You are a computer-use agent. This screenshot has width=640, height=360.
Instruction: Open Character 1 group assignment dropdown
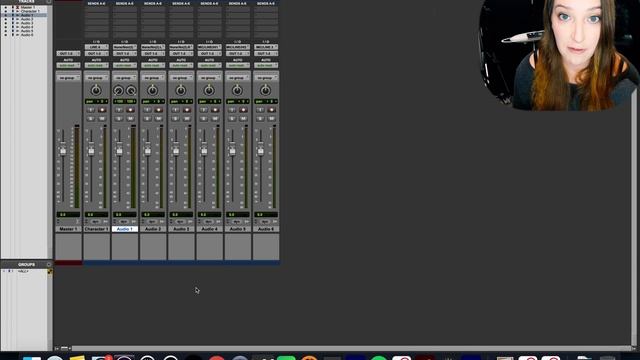(x=96, y=78)
